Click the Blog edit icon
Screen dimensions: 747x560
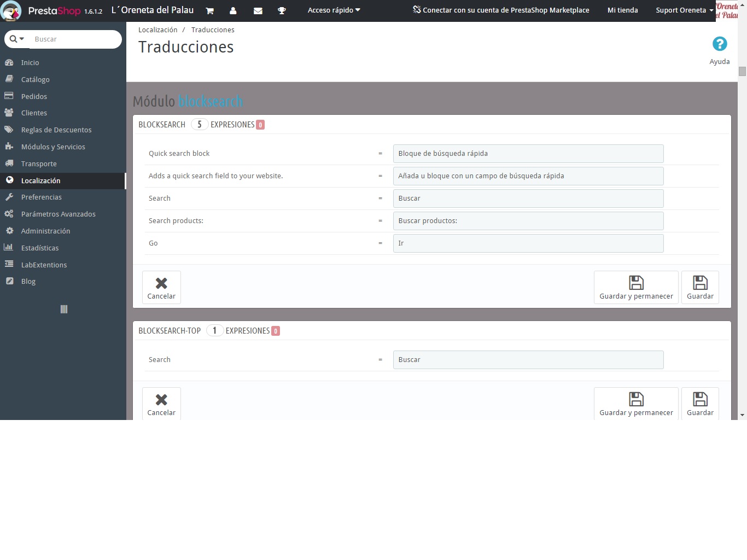coord(9,281)
